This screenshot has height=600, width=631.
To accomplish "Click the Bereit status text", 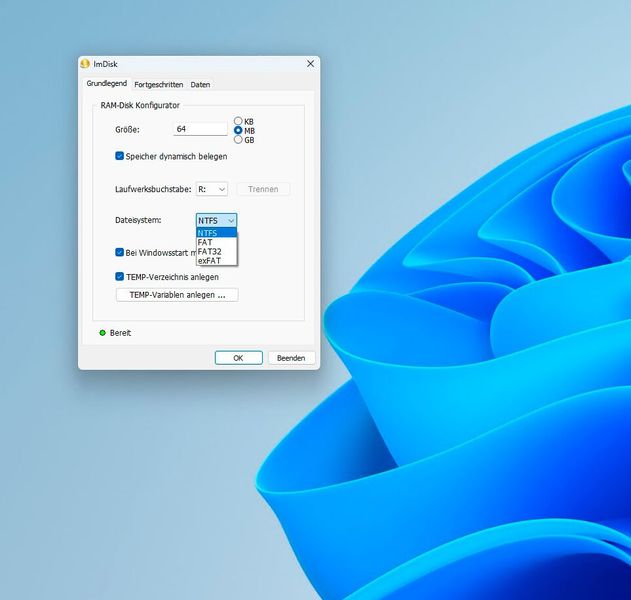I will (x=120, y=333).
